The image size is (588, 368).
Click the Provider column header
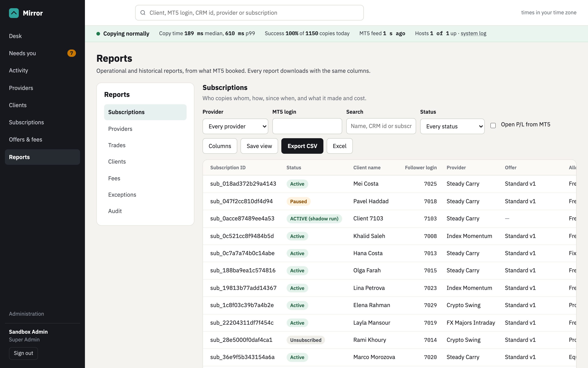(456, 167)
